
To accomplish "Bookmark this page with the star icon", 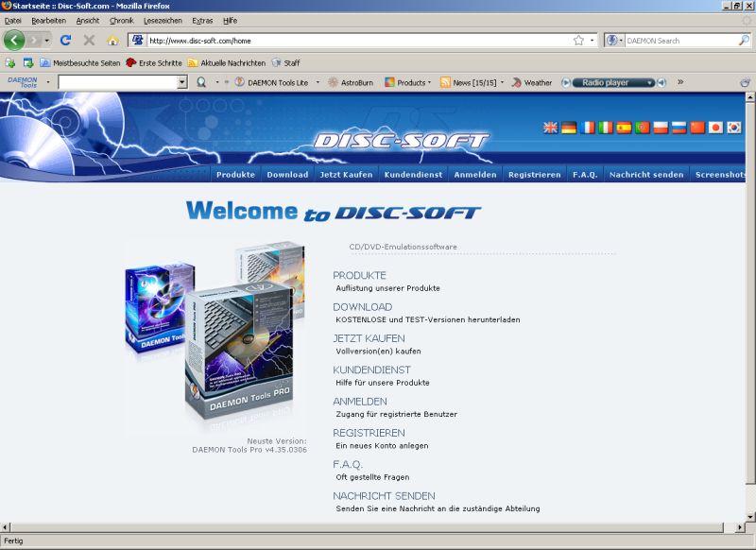I will tap(578, 41).
